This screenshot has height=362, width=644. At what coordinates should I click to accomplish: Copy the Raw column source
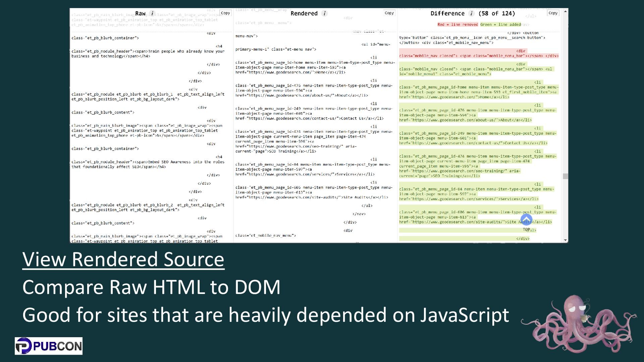(225, 13)
